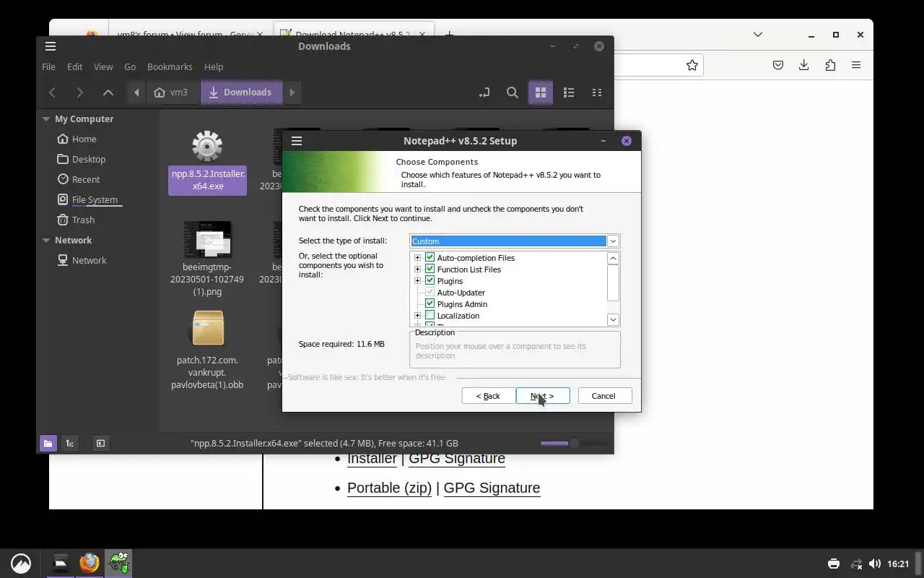Viewport: 924px width, 578px height.
Task: Show places in file manager sidebar
Action: click(48, 443)
